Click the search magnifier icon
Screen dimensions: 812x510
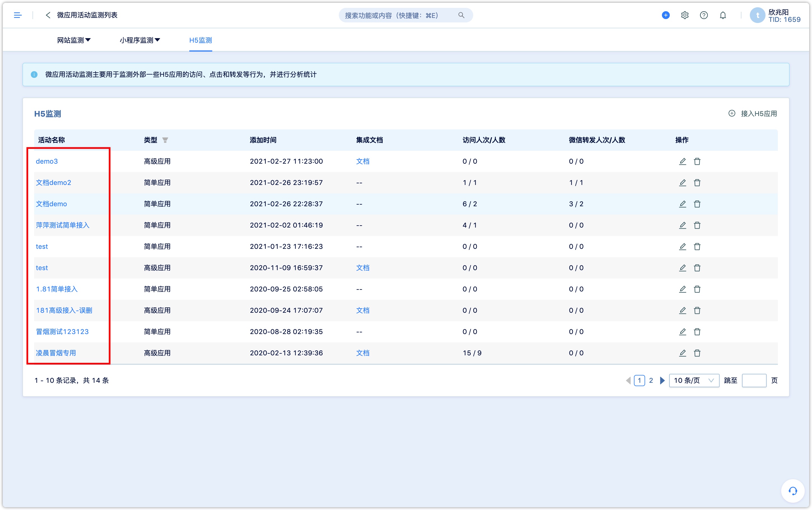tap(461, 15)
